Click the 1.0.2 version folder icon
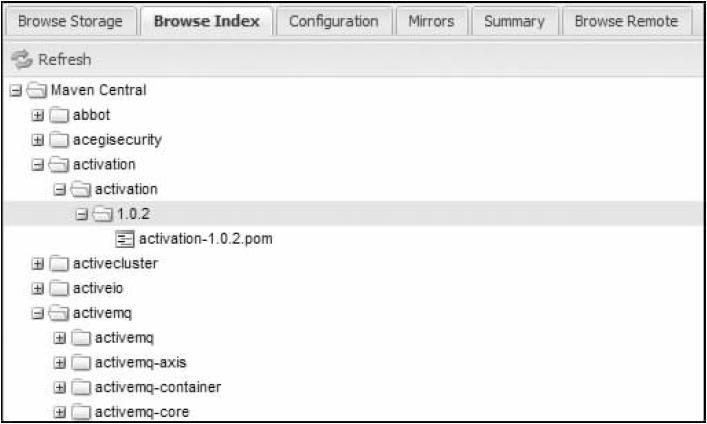 click(103, 215)
